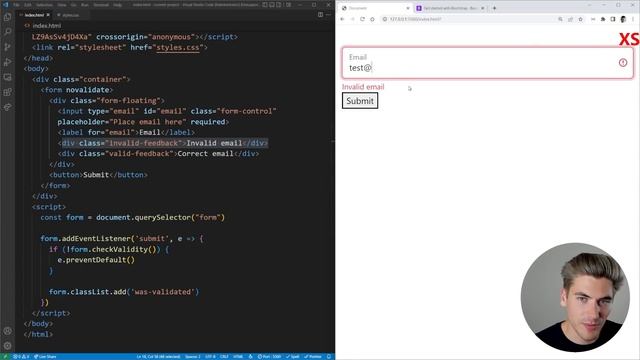
Task: Open the Accounts icon in VS Code
Action: 7,331
